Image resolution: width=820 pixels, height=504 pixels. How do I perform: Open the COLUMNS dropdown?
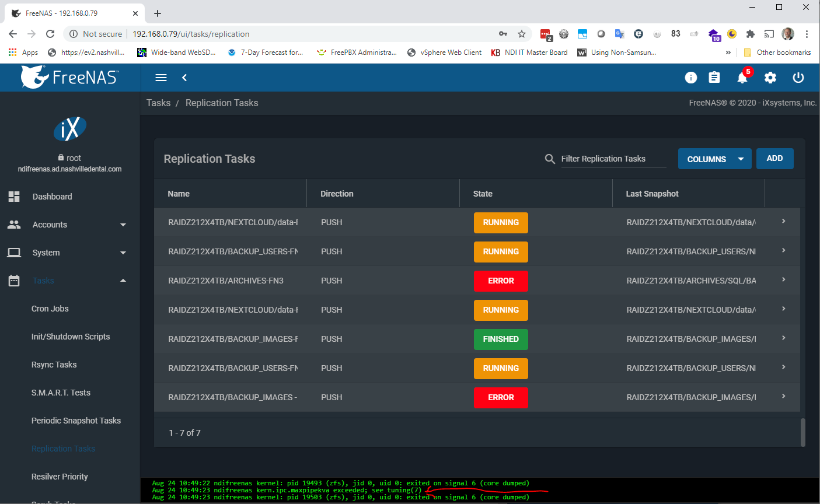715,159
